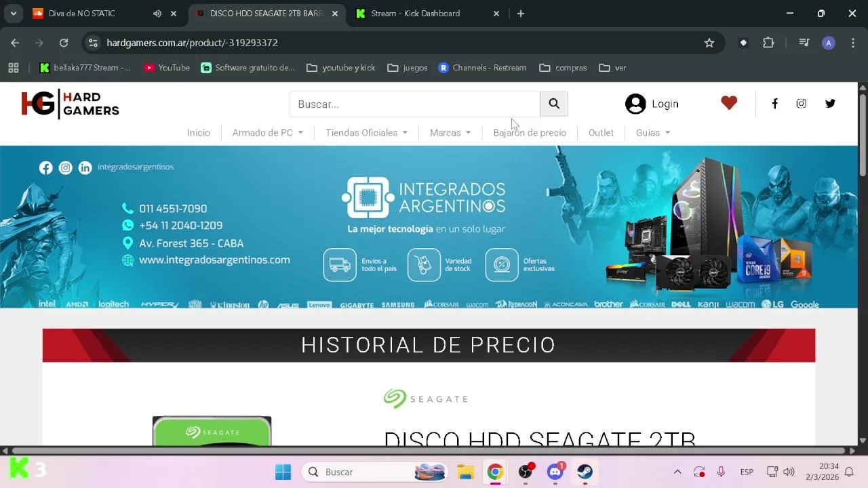Go back to previous page
868x488 pixels.
coord(15,43)
